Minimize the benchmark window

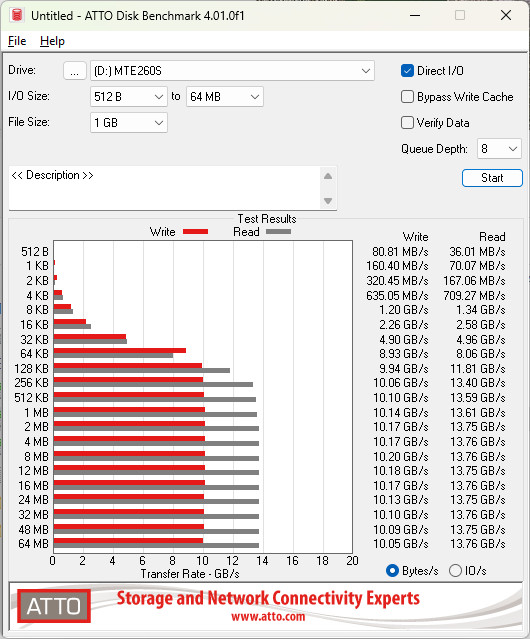pos(415,15)
